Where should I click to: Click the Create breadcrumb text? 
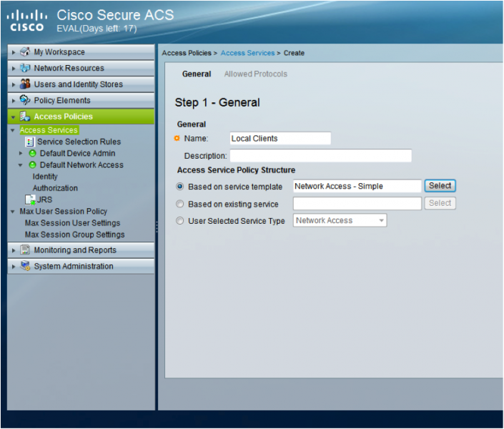[294, 53]
